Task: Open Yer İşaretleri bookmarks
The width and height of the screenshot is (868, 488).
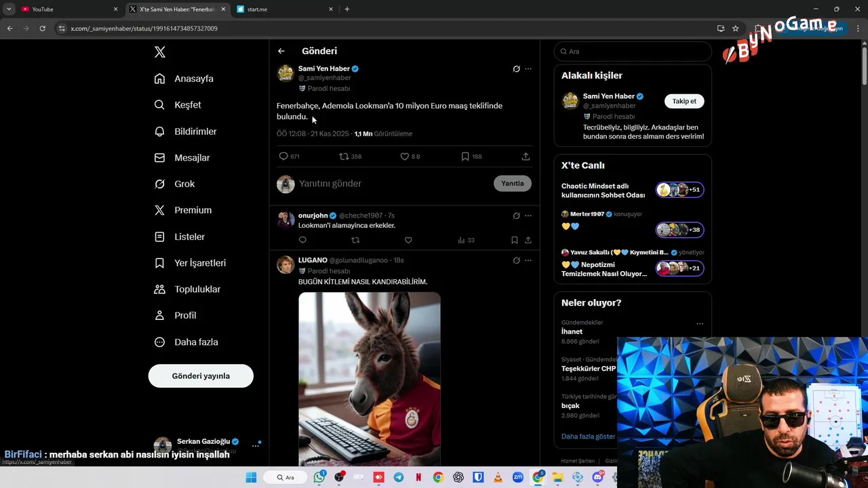Action: pos(190,263)
